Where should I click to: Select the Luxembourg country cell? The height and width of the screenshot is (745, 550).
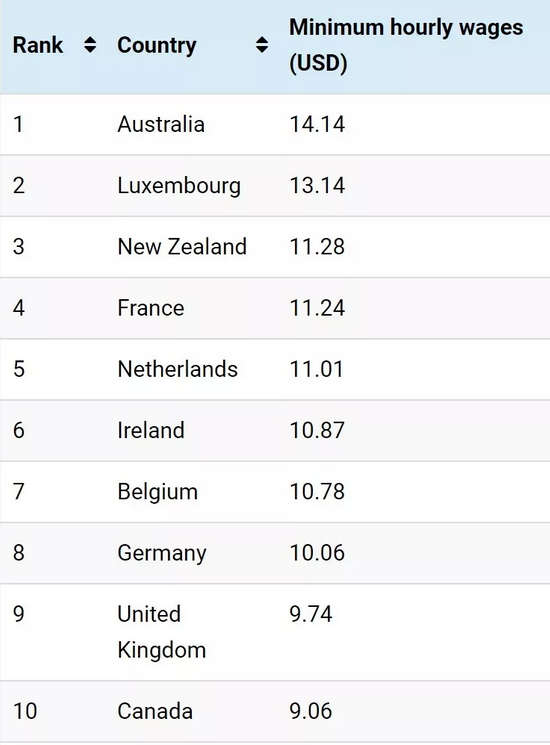click(x=179, y=186)
